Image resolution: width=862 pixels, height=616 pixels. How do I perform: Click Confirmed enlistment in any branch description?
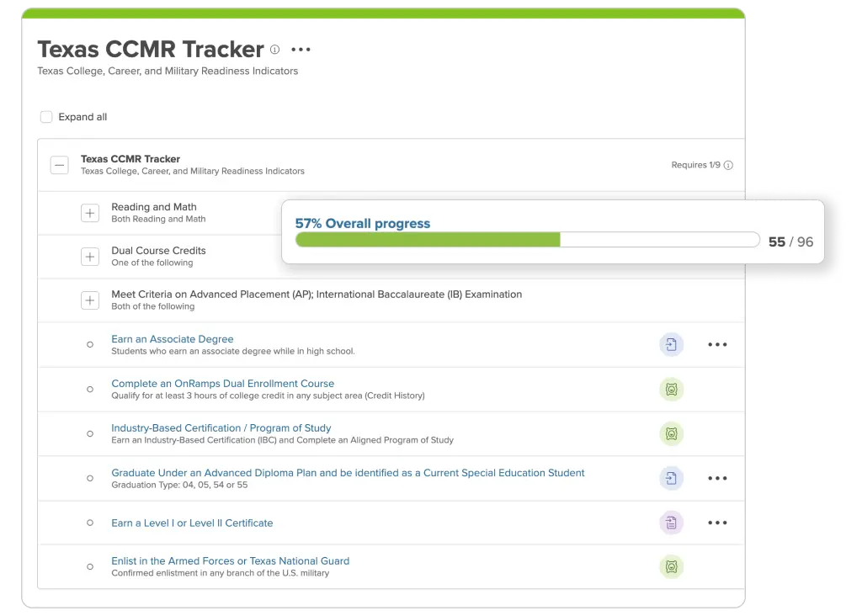[220, 573]
